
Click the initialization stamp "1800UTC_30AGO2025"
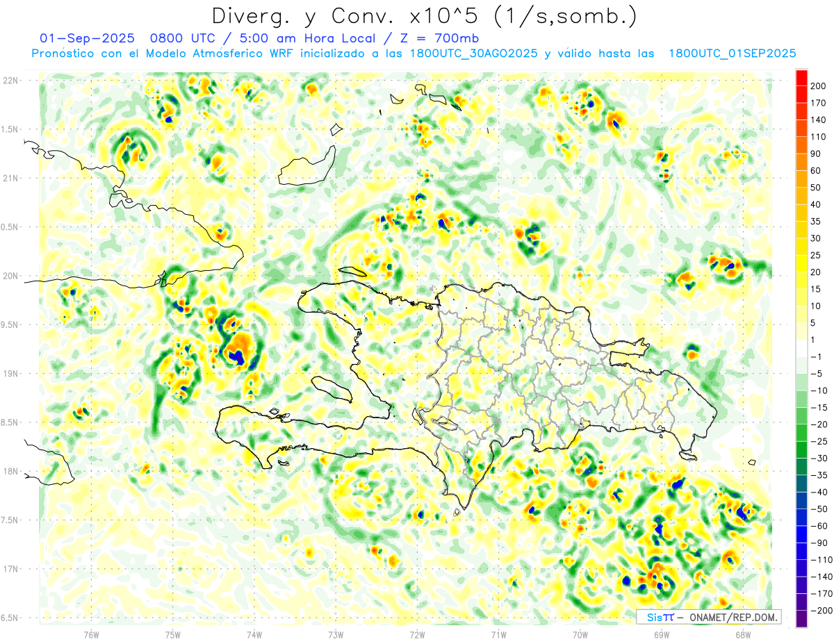(x=474, y=53)
